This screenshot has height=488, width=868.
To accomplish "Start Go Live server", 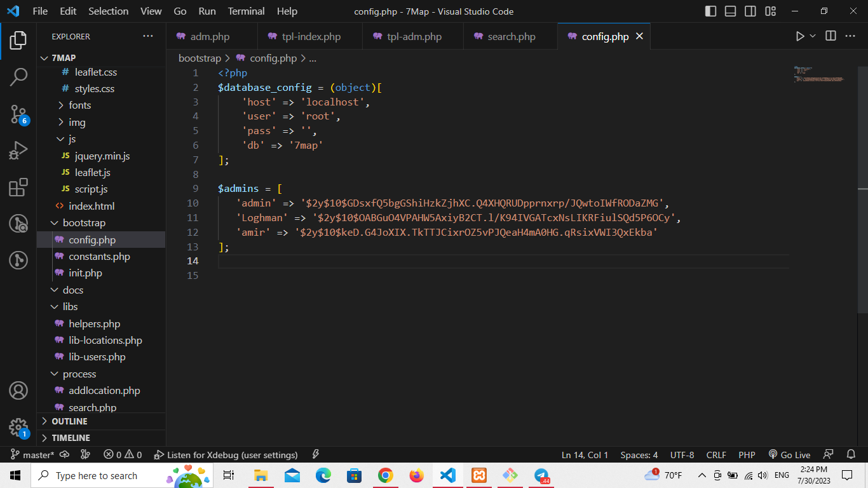I will point(789,455).
